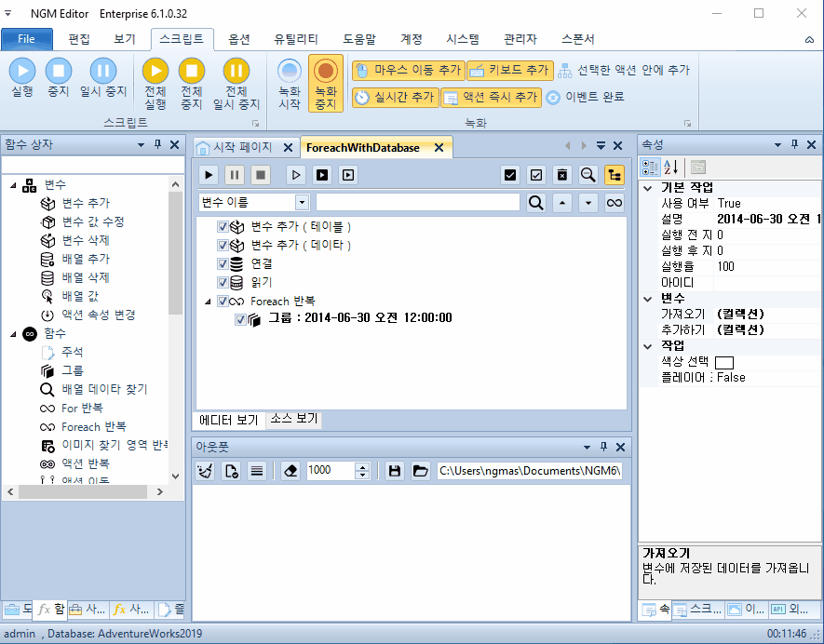Click 선택한 액션 안에 추가
Screen dimensions: 824x644
(x=624, y=70)
